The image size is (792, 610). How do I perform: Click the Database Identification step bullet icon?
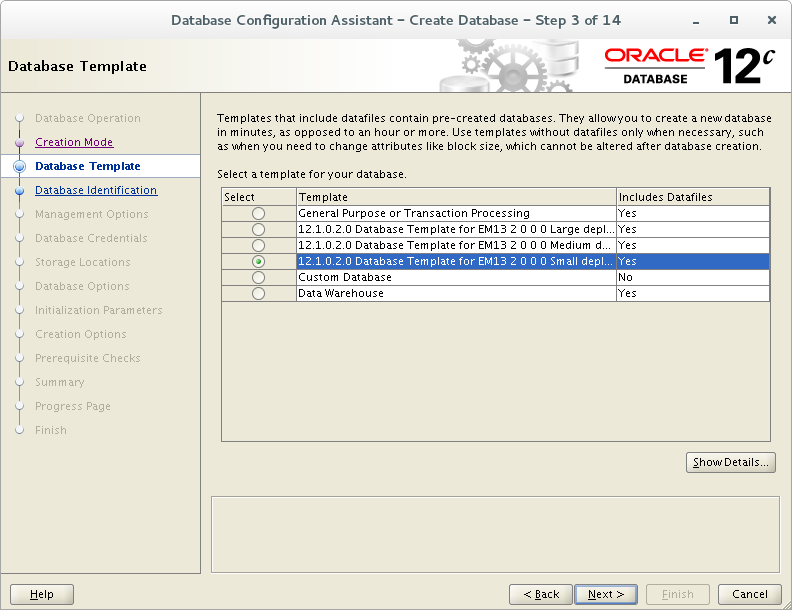point(20,191)
